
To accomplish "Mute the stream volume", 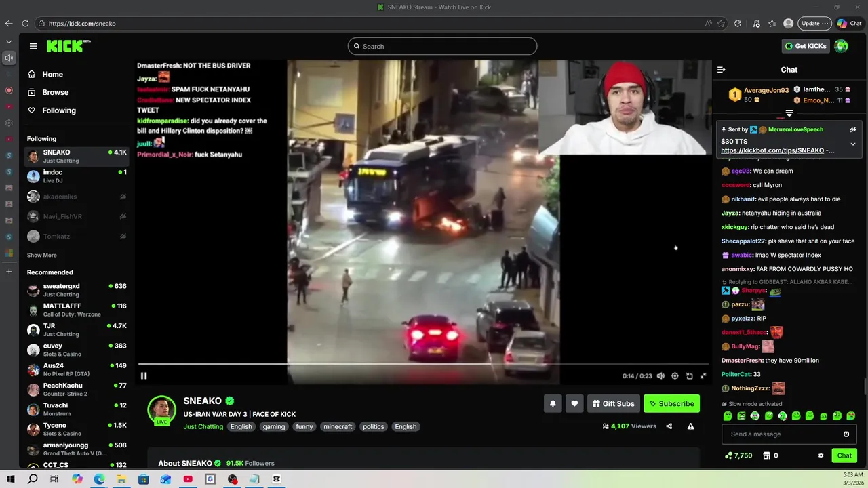I will [x=660, y=375].
